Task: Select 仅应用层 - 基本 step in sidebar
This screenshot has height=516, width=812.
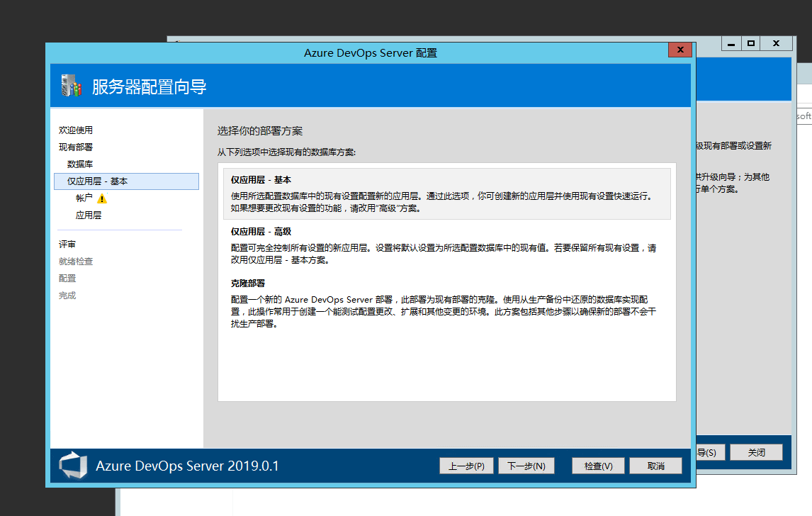Action: click(x=97, y=181)
